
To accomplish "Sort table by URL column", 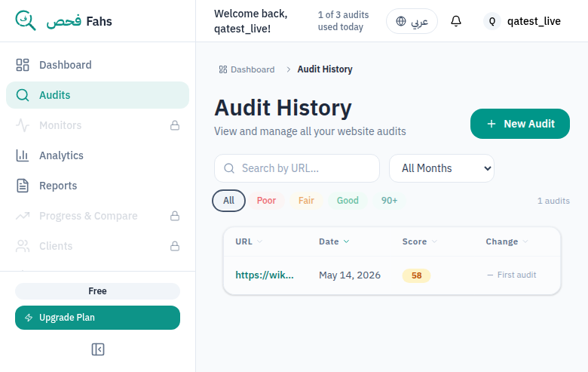I will point(249,241).
